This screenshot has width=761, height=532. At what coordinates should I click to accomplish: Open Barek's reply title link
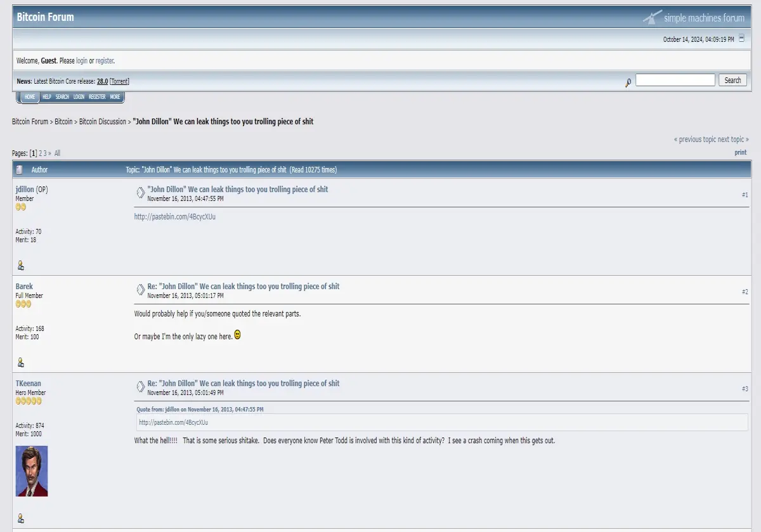click(244, 286)
